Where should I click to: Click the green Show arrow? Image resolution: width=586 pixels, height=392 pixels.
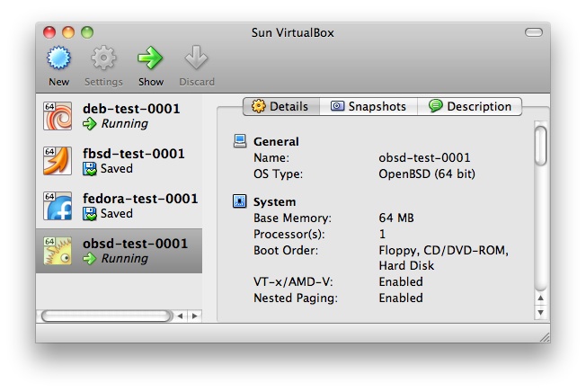click(150, 58)
